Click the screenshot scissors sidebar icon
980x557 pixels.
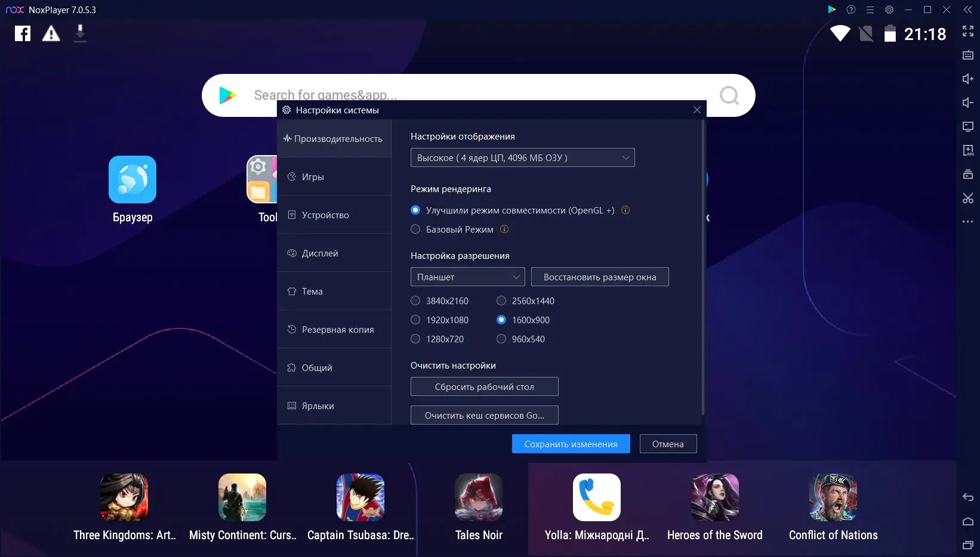pos(968,198)
